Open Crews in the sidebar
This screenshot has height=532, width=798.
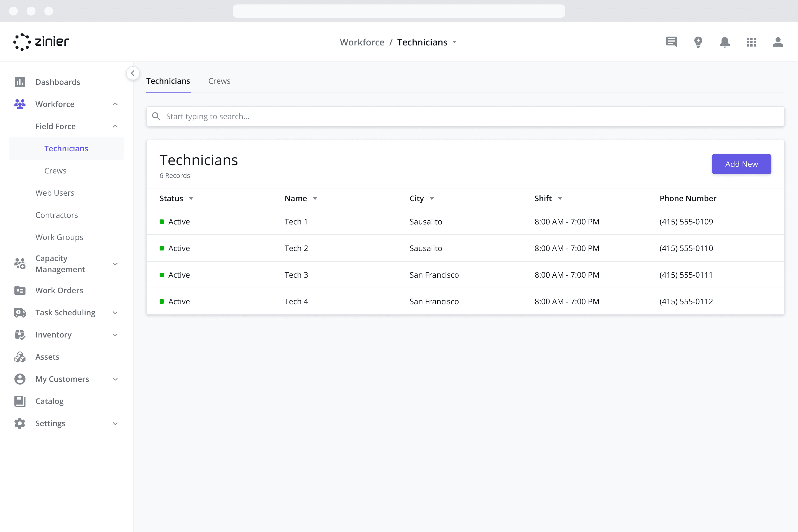coord(55,171)
